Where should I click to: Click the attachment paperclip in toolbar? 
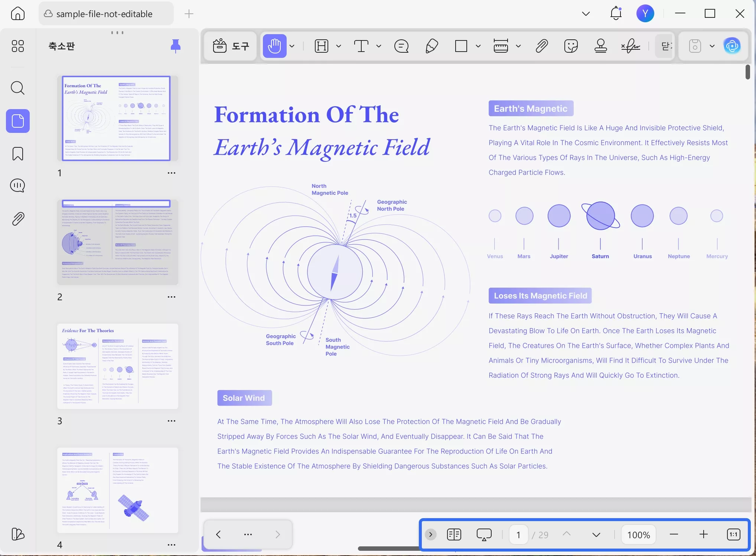(x=542, y=46)
